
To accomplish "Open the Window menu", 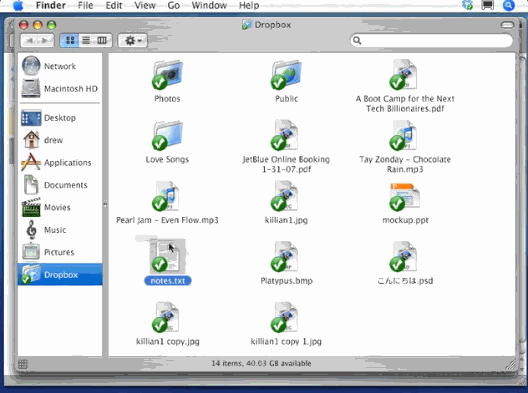I will point(209,5).
